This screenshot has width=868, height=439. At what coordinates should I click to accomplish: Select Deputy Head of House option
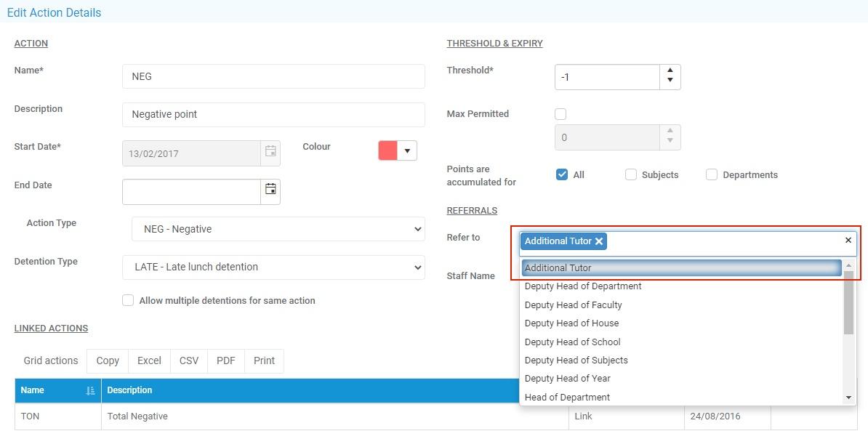pyautogui.click(x=571, y=323)
